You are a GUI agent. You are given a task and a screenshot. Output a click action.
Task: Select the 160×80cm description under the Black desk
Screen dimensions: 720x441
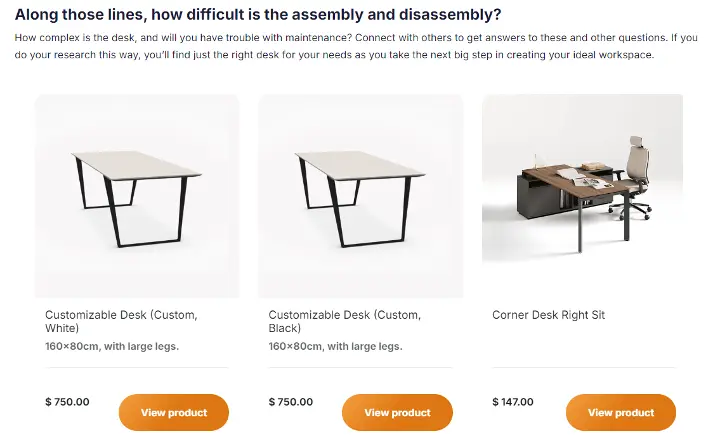coord(335,347)
